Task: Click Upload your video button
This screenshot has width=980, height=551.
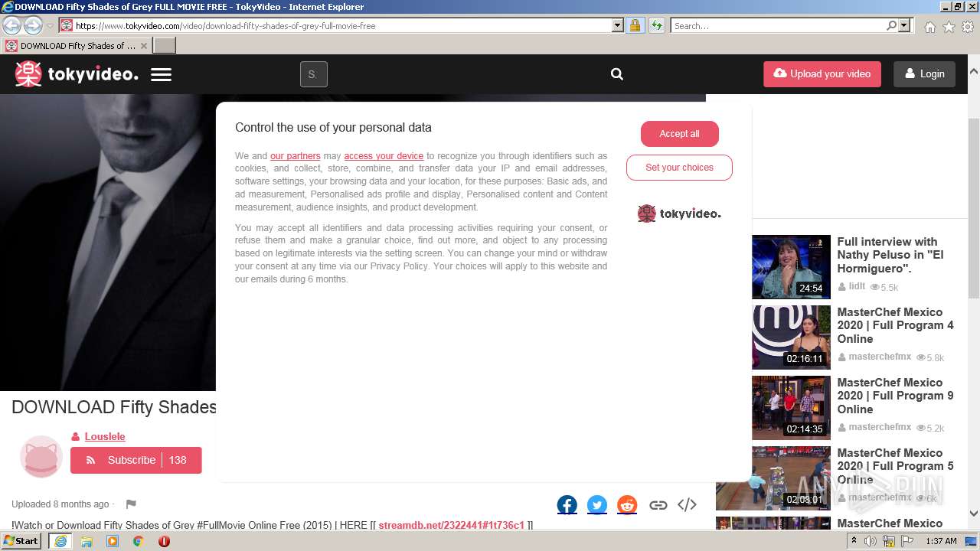Action: pyautogui.click(x=822, y=74)
